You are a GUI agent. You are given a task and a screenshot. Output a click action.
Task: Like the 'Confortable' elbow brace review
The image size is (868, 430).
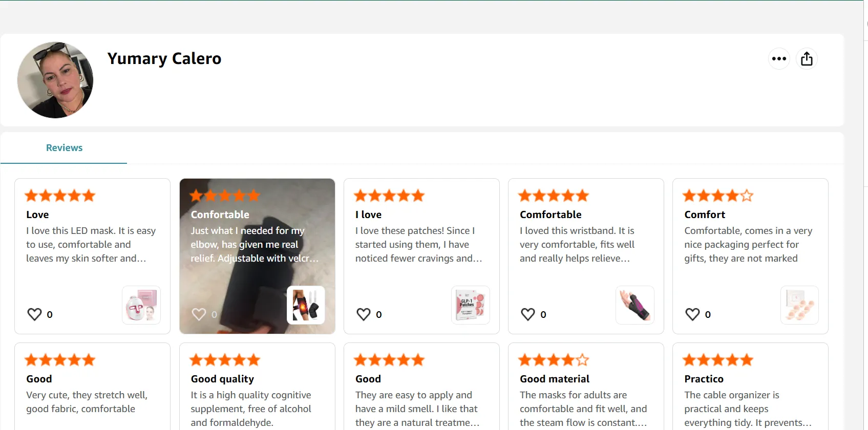199,314
